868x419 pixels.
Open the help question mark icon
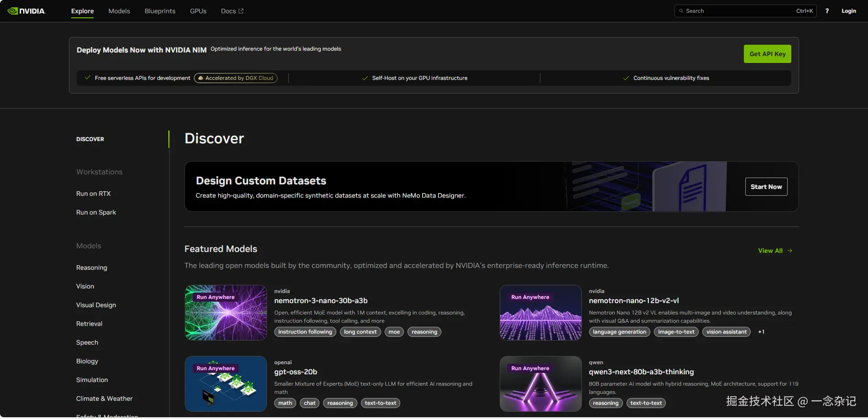pos(827,11)
